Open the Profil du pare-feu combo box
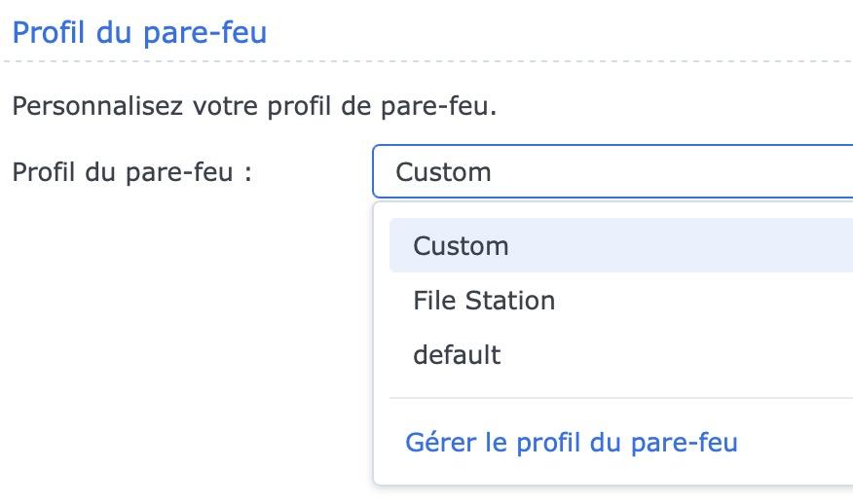Screen dimensions: 853x504 (612, 172)
